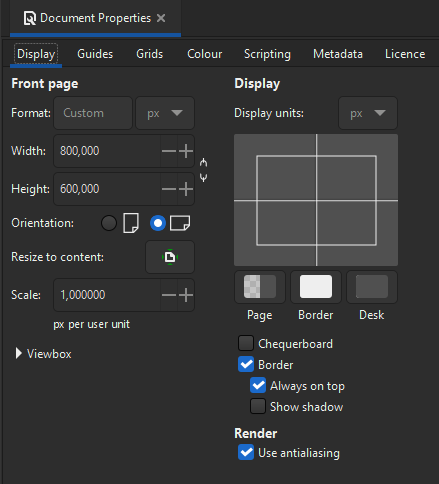439x484 pixels.
Task: Open the Display units dropdown
Action: [368, 113]
